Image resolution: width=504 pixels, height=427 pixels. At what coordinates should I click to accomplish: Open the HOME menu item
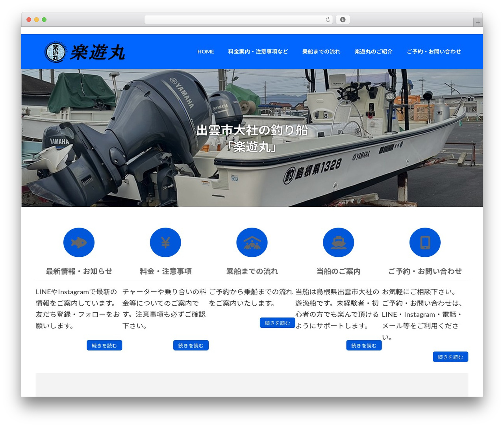coord(206,52)
